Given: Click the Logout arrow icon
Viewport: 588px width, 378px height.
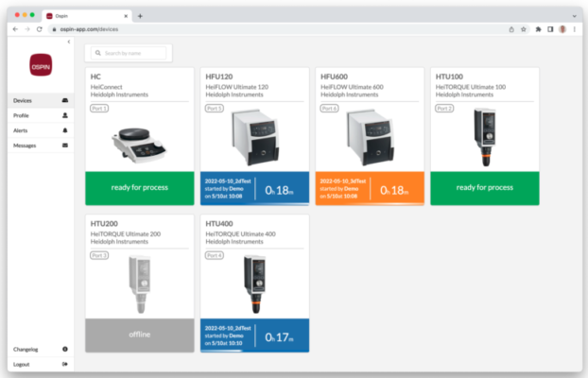Looking at the screenshot, I should (x=65, y=364).
